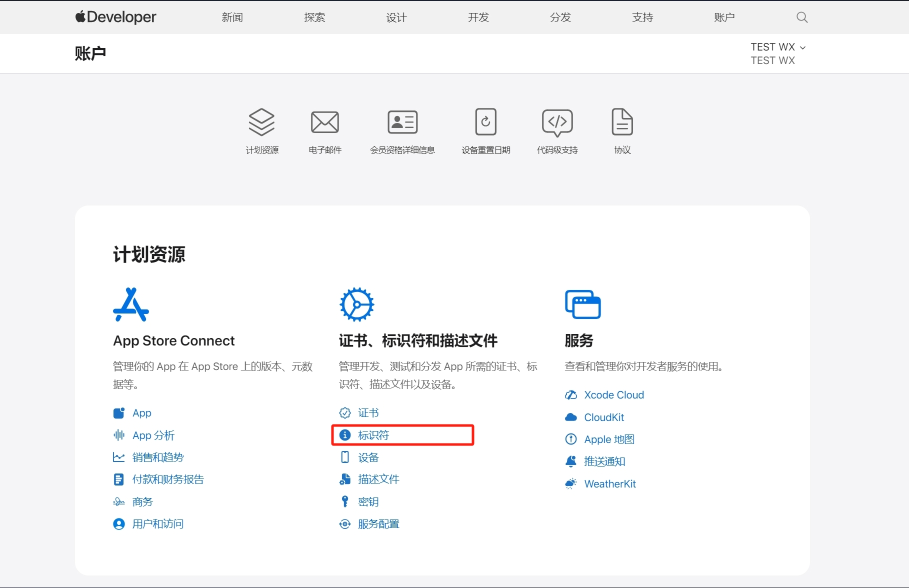The height and width of the screenshot is (588, 909).
Task: Click the 描述文件 file icon
Action: click(345, 479)
